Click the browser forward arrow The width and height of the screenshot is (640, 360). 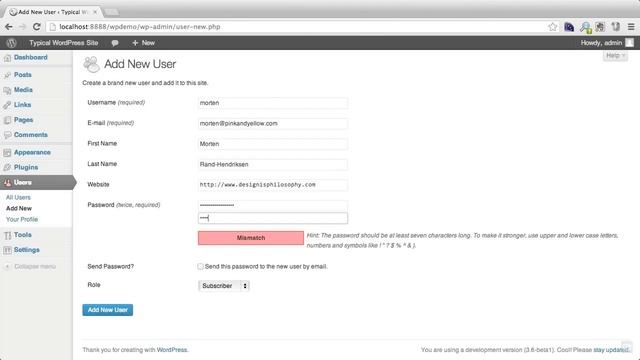[x=22, y=27]
